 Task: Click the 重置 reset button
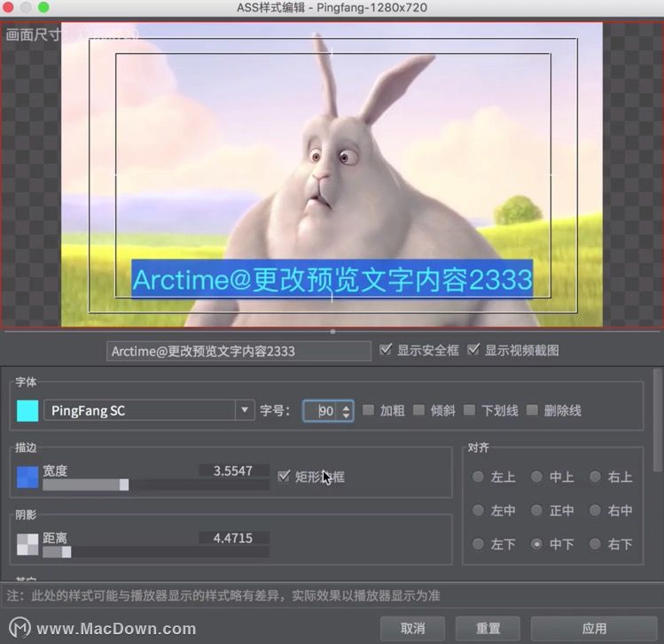click(x=488, y=628)
